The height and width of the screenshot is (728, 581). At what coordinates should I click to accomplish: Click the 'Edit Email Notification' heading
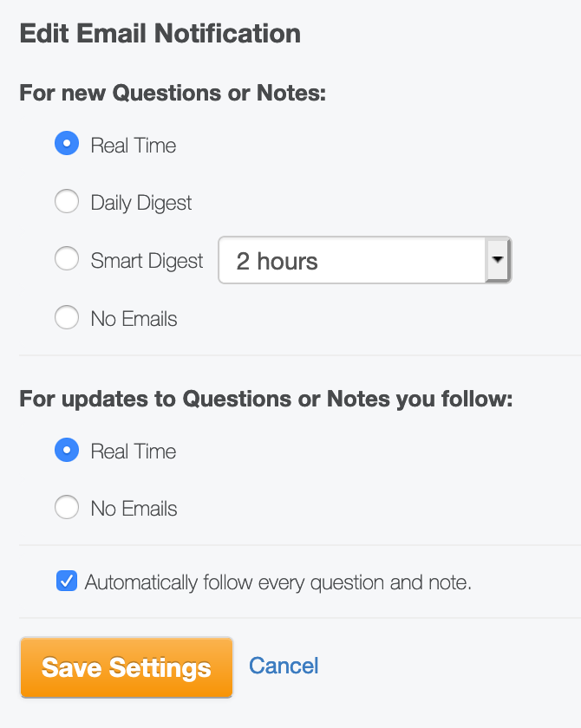pyautogui.click(x=160, y=34)
